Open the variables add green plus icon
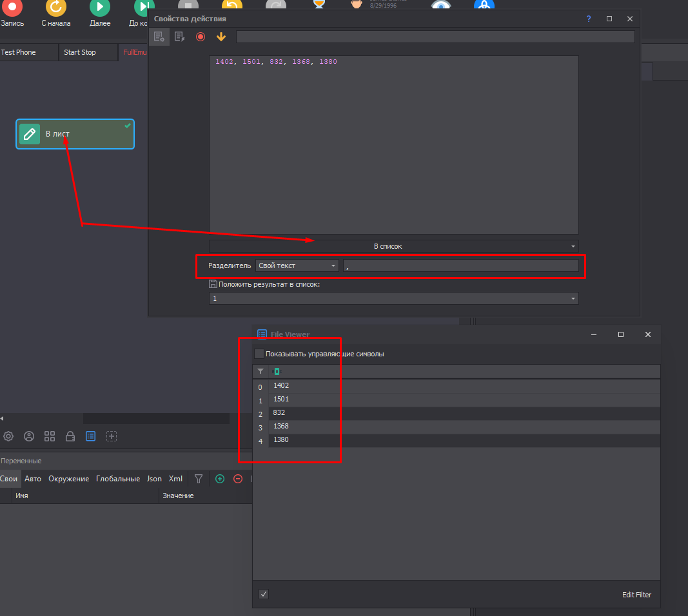The width and height of the screenshot is (688, 616). (x=220, y=479)
